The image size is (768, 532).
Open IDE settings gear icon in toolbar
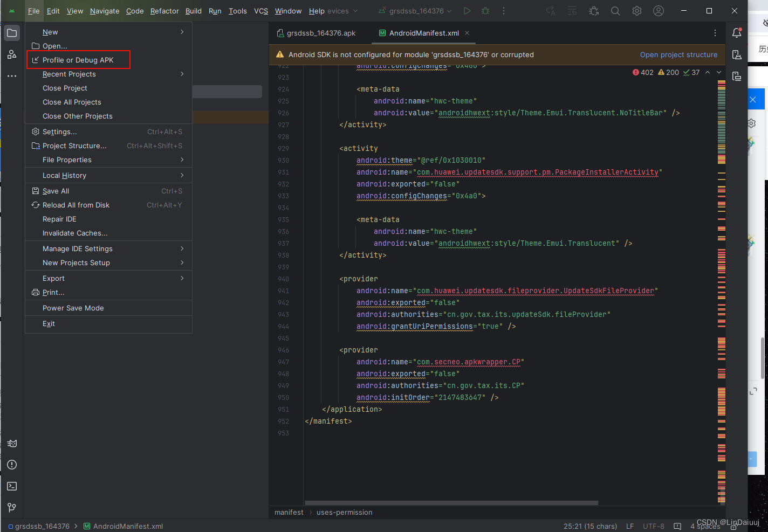(637, 11)
